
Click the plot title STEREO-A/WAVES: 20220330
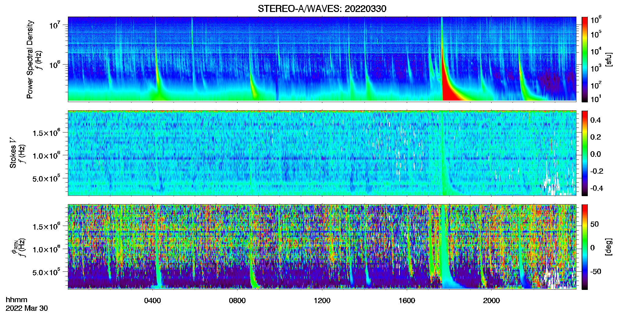322,9
